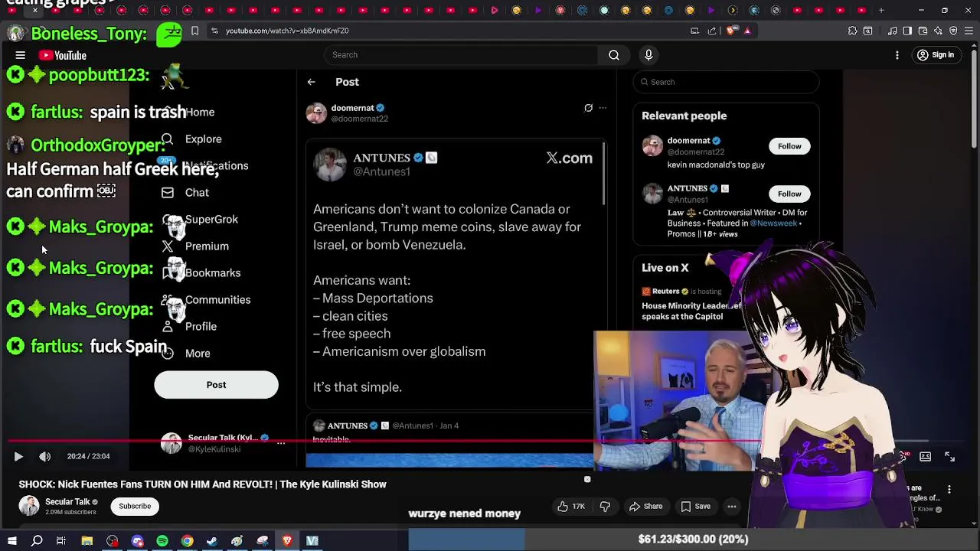Like the video showing 17K likes
Viewport: 980px width, 551px height.
point(570,506)
